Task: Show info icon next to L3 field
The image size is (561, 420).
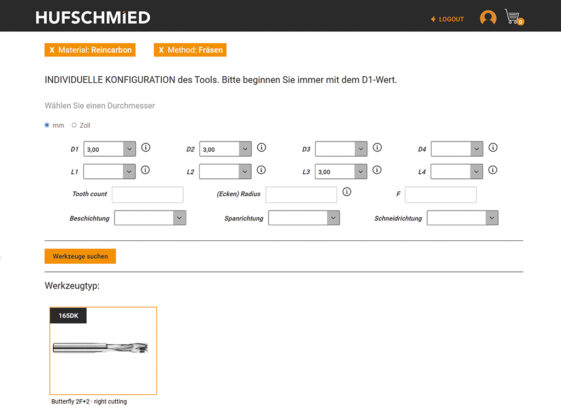Action: point(377,170)
